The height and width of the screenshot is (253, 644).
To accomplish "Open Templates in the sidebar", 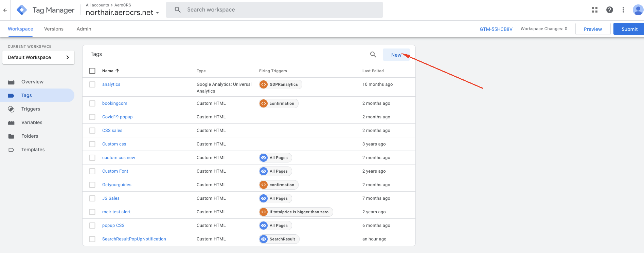I will [x=37, y=150].
